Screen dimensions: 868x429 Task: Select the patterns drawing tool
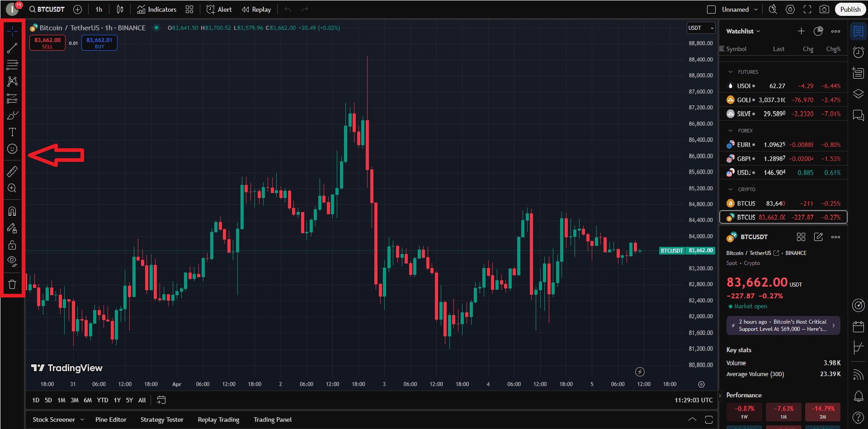12,81
